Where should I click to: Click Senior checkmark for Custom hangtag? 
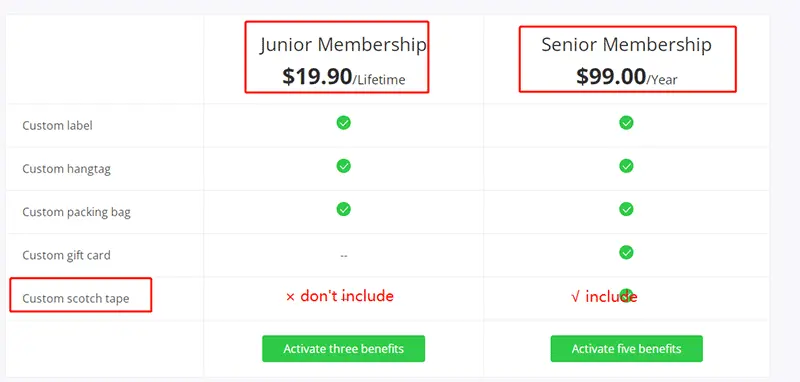tap(626, 166)
